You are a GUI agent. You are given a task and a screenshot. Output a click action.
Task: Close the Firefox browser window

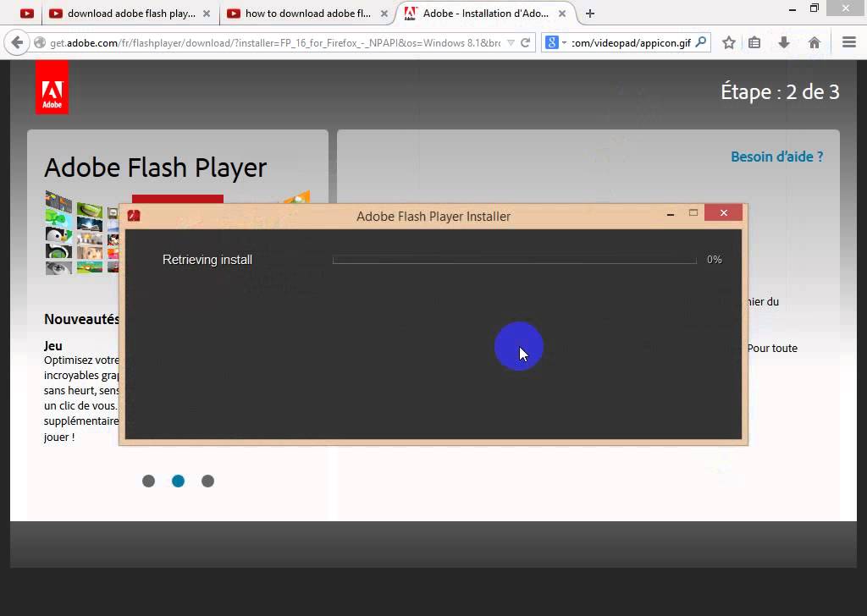tap(846, 8)
